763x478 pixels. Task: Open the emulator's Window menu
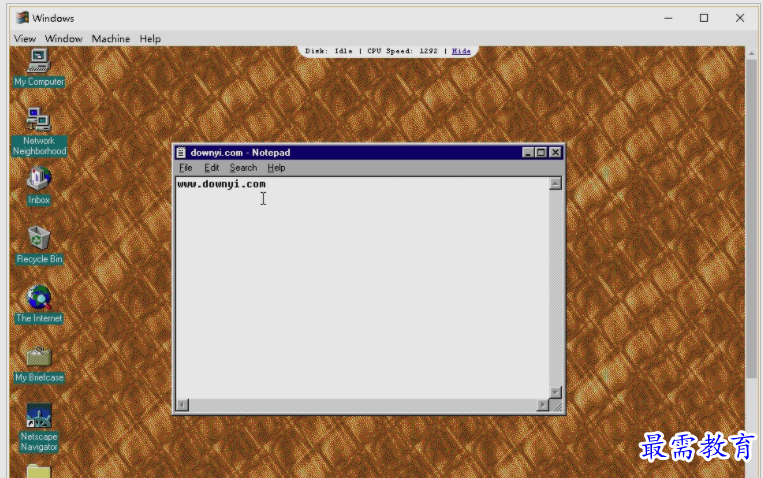point(63,38)
